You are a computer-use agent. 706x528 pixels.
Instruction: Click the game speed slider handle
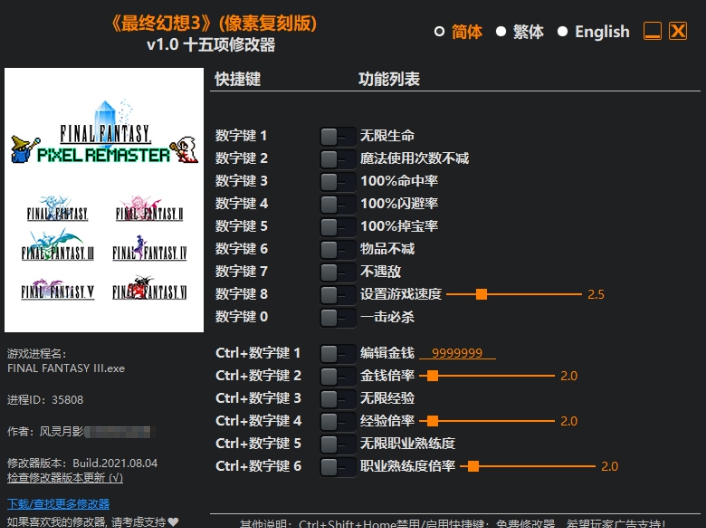click(481, 294)
